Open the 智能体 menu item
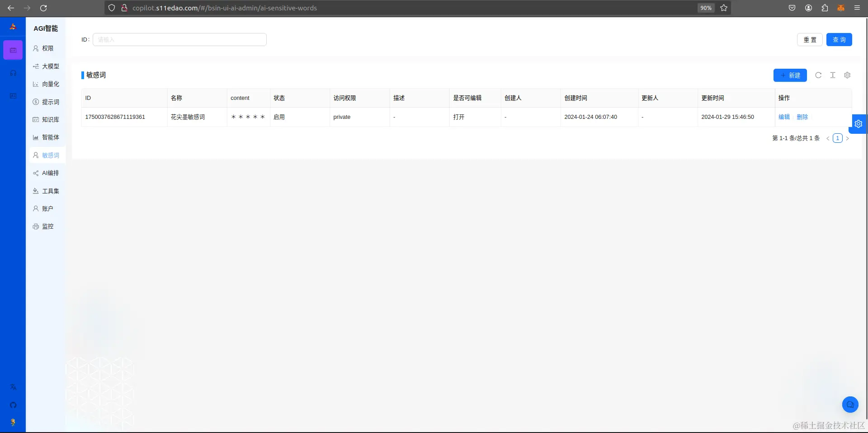This screenshot has height=433, width=868. (47, 137)
